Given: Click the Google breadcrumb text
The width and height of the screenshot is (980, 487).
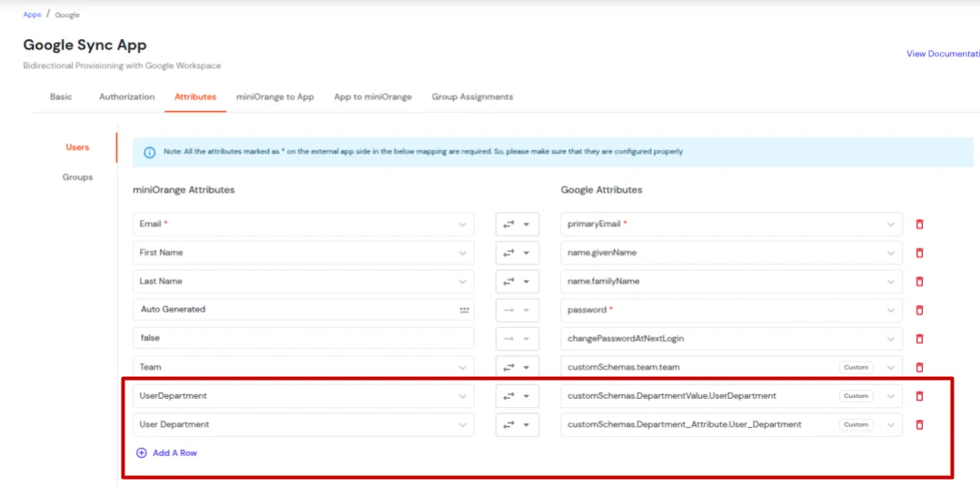Looking at the screenshot, I should click(67, 15).
